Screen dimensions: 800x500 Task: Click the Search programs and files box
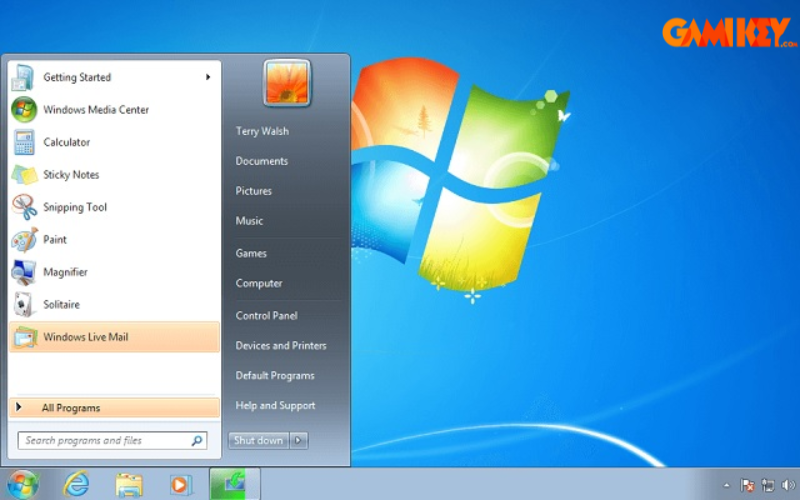pos(112,440)
